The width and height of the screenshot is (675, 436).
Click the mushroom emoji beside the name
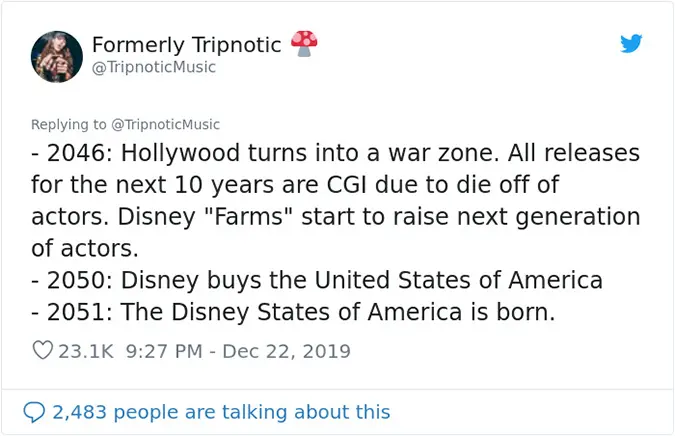click(302, 43)
